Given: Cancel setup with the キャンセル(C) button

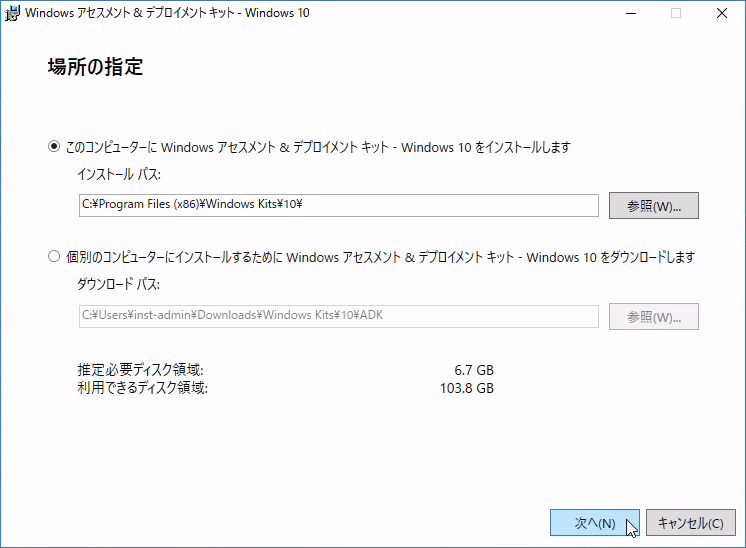Looking at the screenshot, I should click(x=691, y=523).
